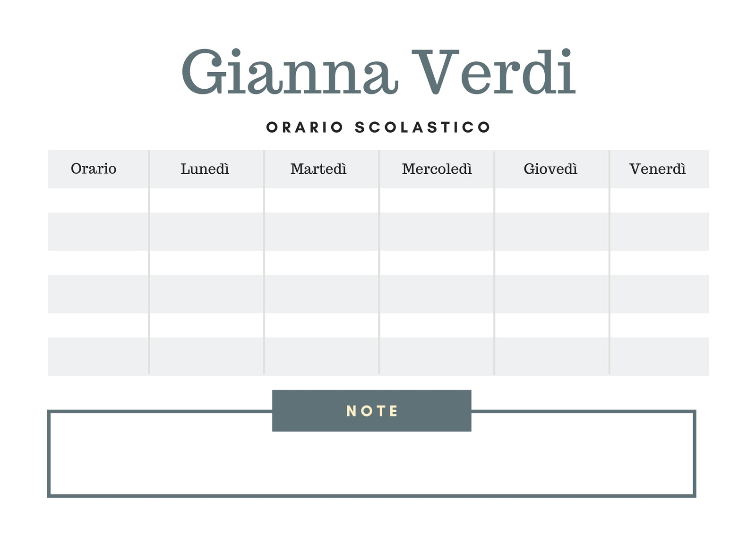Click first gray row cell under Giovedì
756x534 pixels.
click(x=552, y=231)
